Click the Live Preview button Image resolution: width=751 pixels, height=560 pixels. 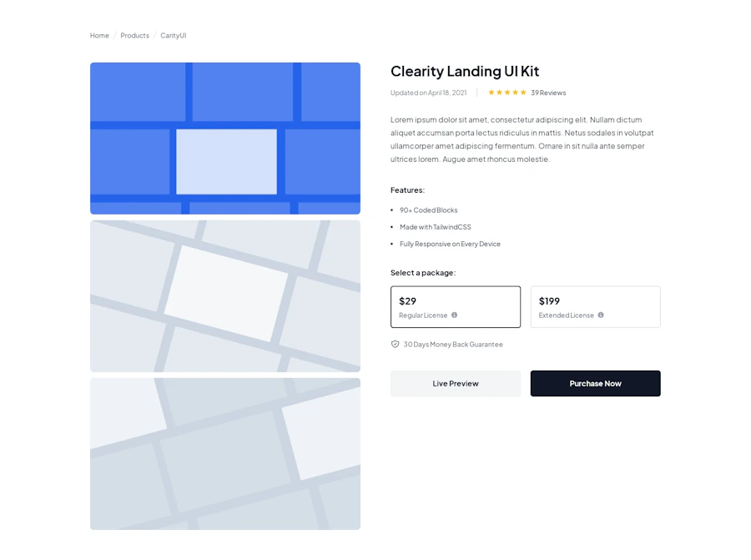[x=456, y=383]
